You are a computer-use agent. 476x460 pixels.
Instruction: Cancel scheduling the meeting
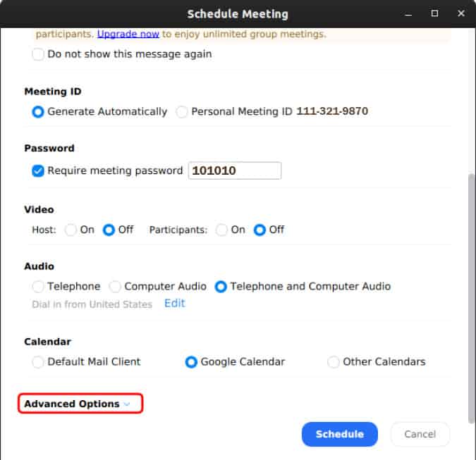(420, 434)
